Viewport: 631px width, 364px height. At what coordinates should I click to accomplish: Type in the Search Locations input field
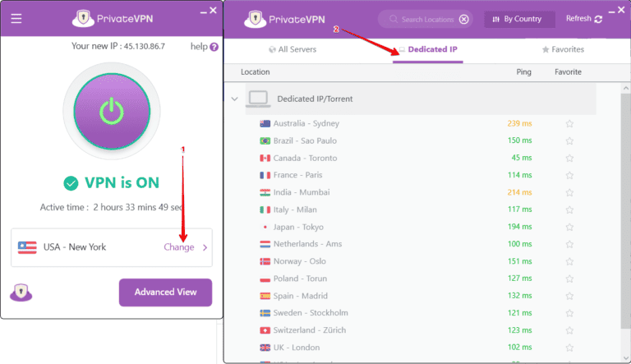coord(425,19)
